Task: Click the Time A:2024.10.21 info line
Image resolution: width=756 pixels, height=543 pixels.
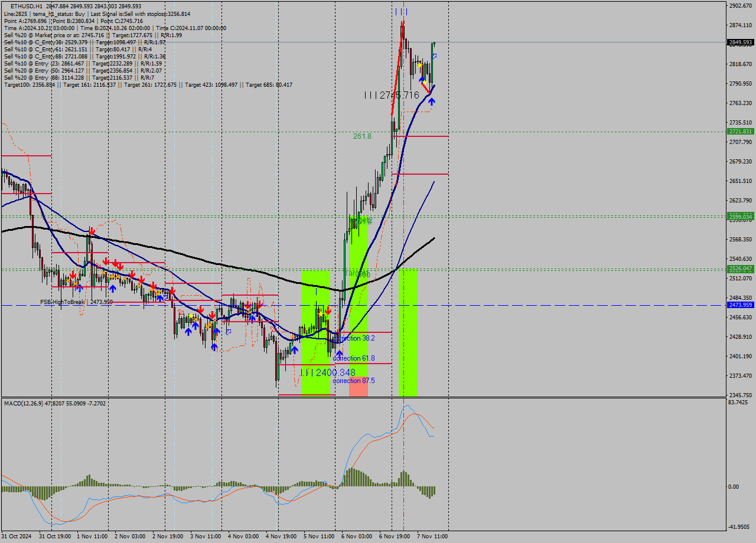Action: [x=115, y=28]
